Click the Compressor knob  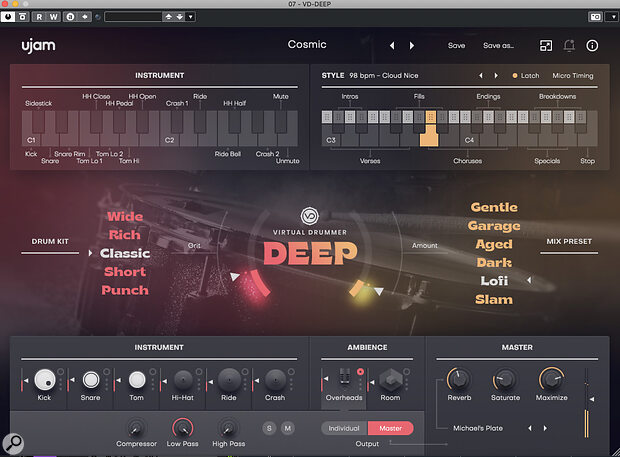(136, 428)
